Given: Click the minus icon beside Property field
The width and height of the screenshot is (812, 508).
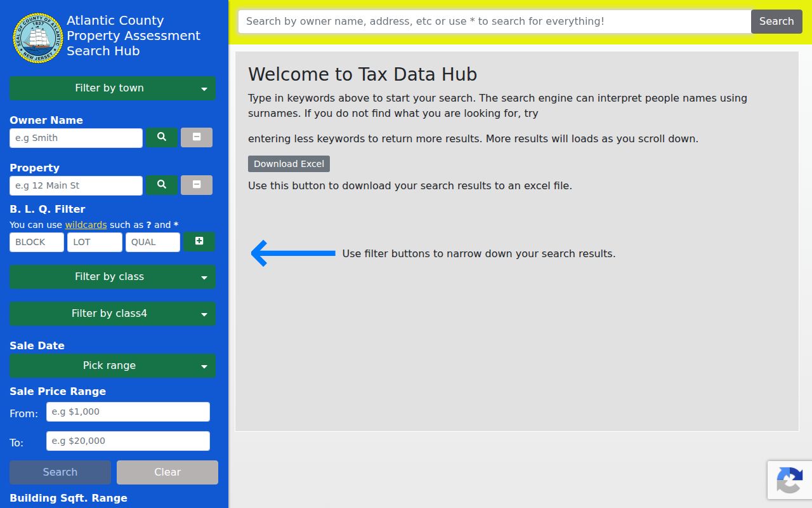Looking at the screenshot, I should coord(197,185).
